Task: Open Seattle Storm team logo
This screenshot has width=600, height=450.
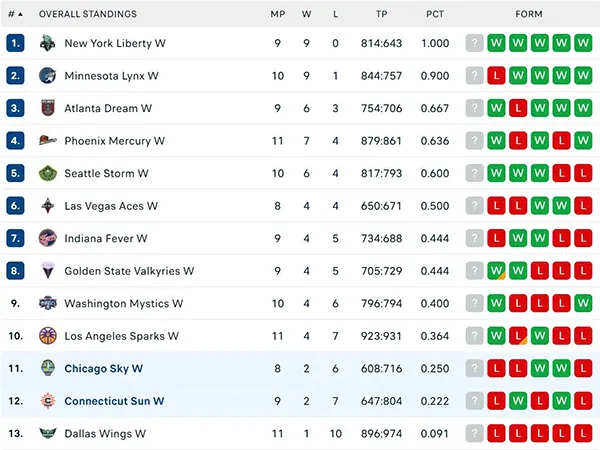Action: pos(48,173)
